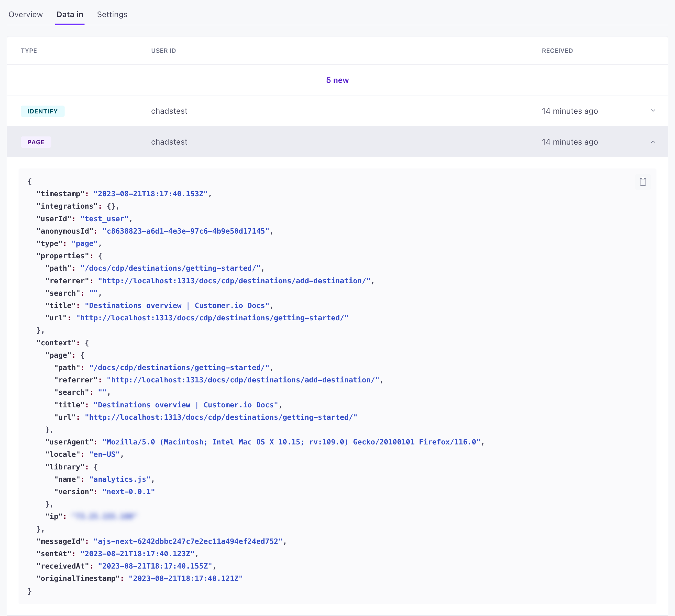Click context page url value

point(221,417)
